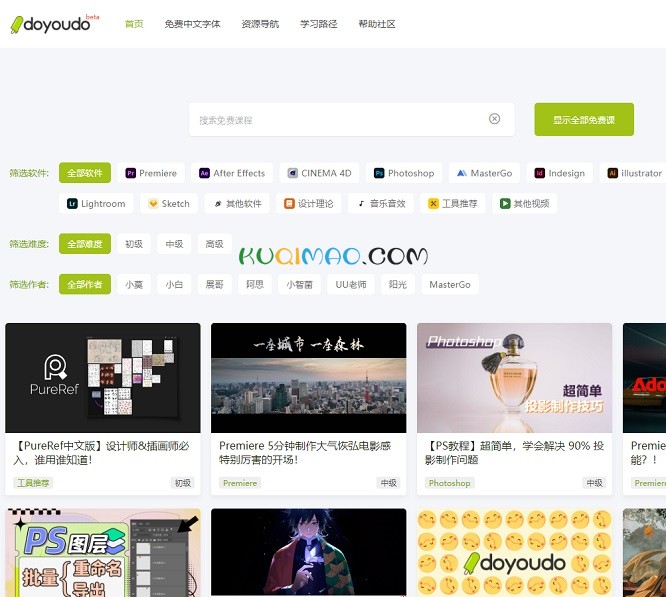Filter software by After Effects label
The width and height of the screenshot is (666, 597).
239,173
